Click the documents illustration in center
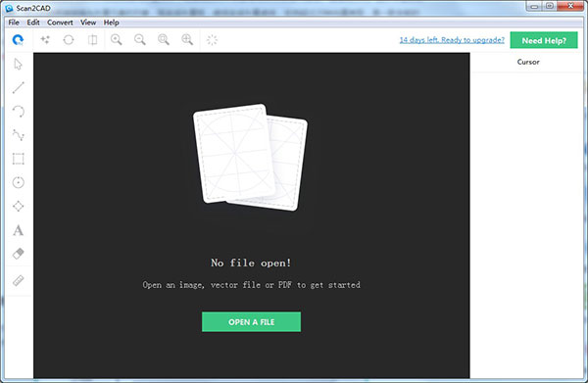 click(250, 157)
